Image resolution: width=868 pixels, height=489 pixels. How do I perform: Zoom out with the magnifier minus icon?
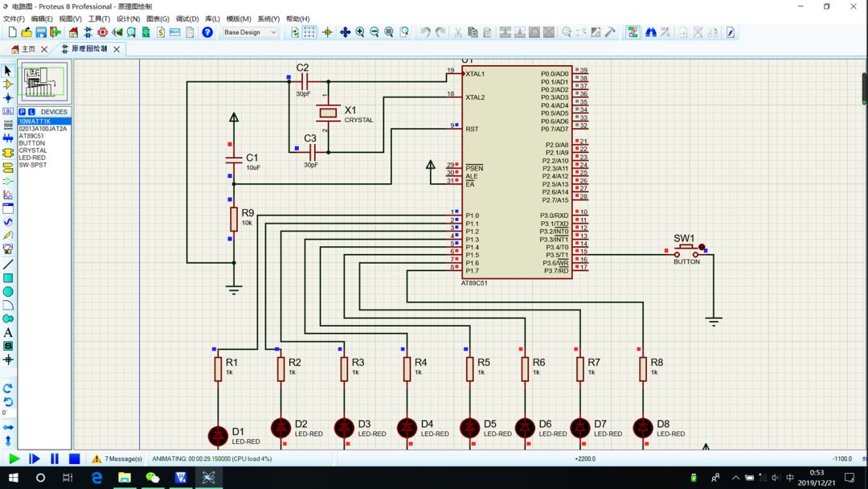pos(375,33)
